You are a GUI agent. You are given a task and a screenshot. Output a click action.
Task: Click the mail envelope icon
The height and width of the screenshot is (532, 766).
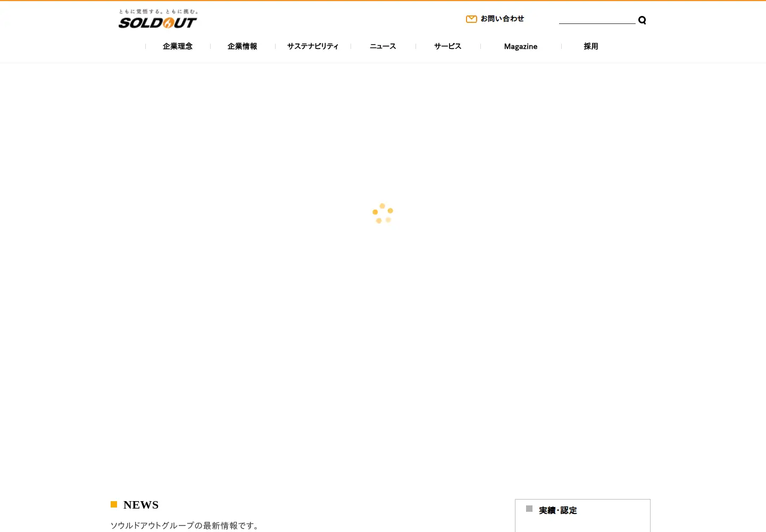471,19
